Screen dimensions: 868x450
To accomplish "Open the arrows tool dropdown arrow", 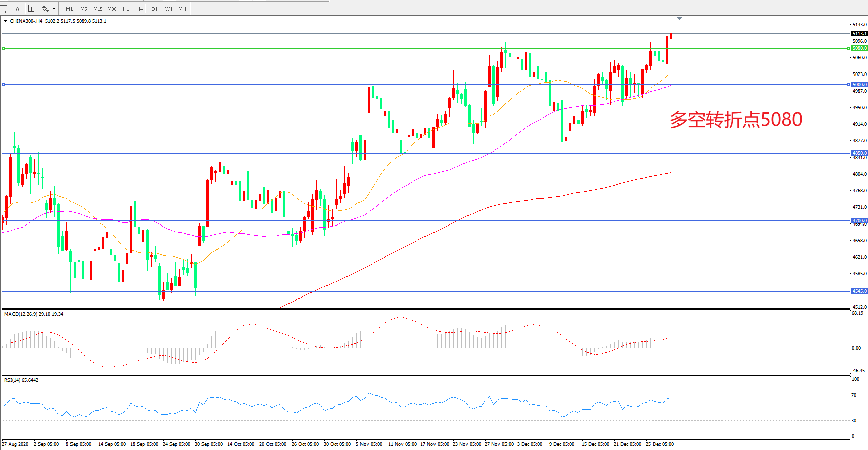I will (x=54, y=9).
